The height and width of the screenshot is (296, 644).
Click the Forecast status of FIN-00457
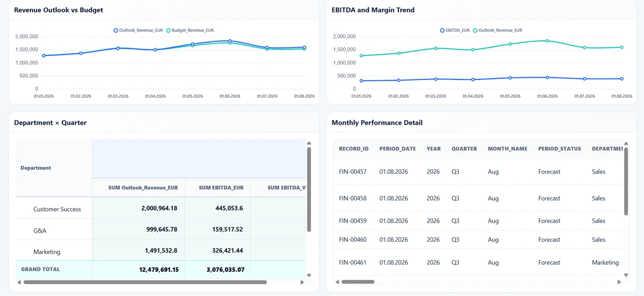pyautogui.click(x=549, y=172)
